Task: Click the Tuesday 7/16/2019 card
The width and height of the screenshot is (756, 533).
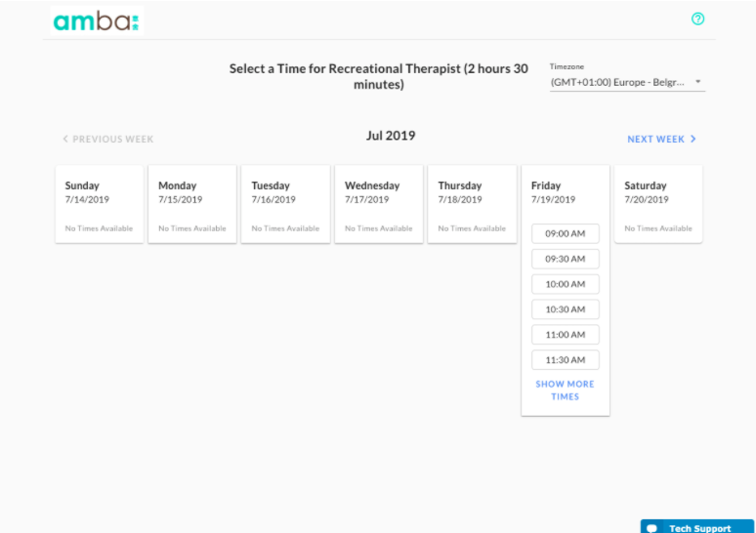Action: click(x=285, y=204)
